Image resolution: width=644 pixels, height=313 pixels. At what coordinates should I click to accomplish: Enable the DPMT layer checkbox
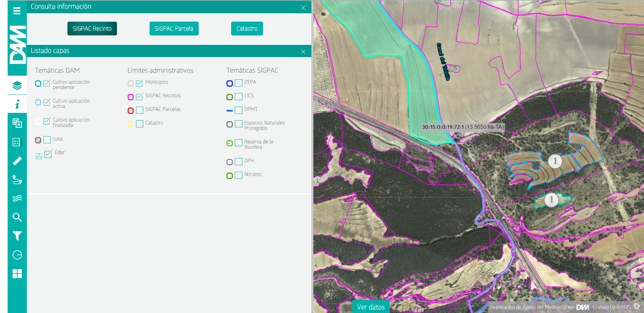click(239, 110)
